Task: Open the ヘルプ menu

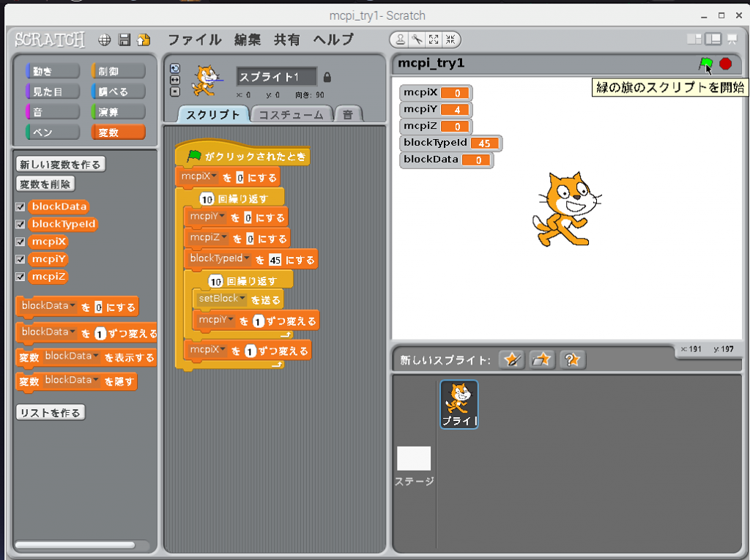Action: pyautogui.click(x=334, y=40)
